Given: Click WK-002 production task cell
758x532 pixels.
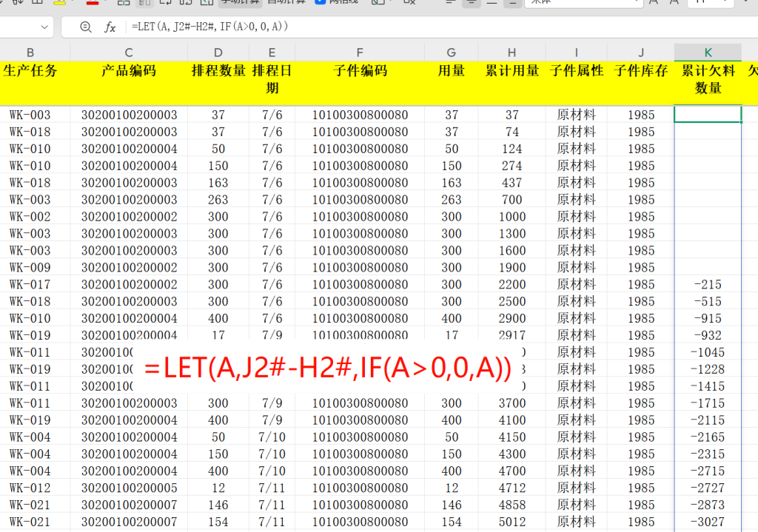Looking at the screenshot, I should click(x=30, y=216).
